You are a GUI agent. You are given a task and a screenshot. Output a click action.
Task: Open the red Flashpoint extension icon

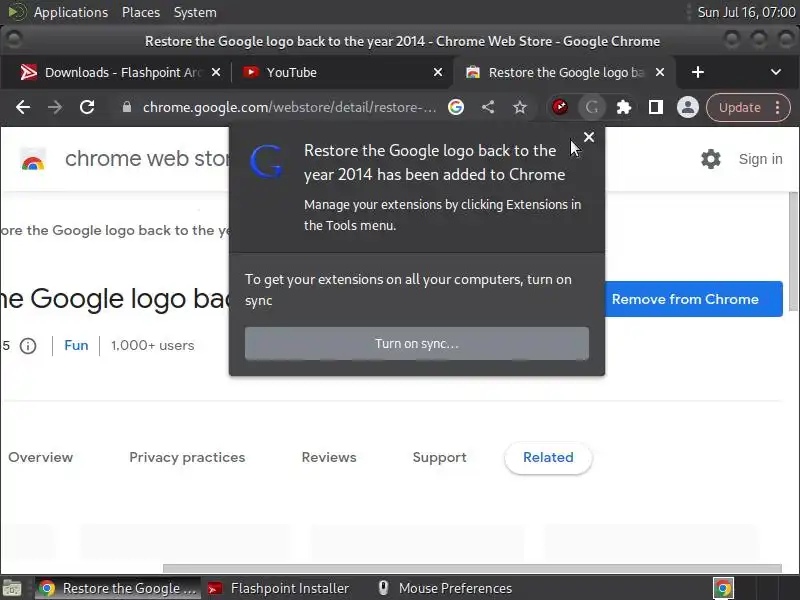pyautogui.click(x=560, y=107)
